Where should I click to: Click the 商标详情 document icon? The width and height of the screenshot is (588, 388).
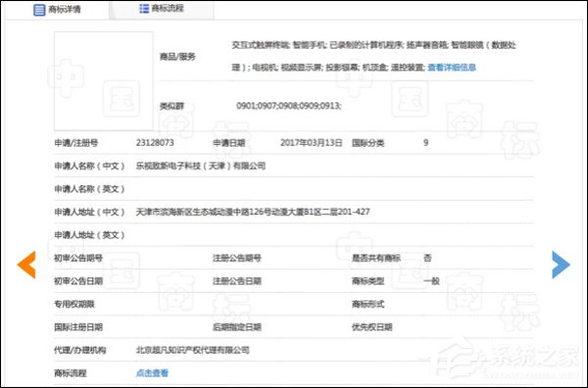tap(39, 10)
